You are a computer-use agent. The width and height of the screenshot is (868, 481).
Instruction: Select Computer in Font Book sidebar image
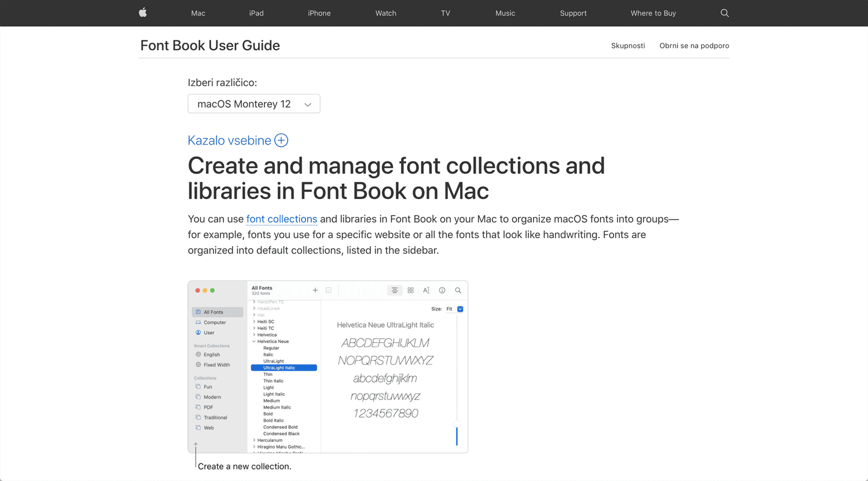click(x=215, y=323)
